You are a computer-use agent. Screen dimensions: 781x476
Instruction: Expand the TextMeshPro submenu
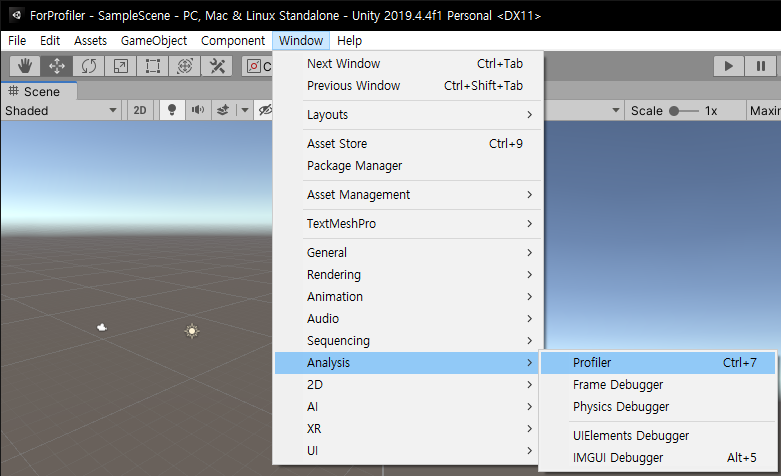408,224
